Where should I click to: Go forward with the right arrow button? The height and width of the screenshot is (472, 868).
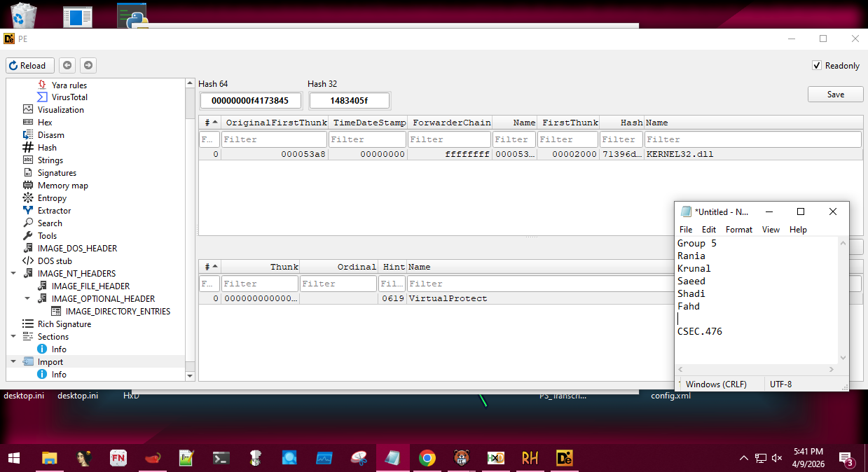88,66
